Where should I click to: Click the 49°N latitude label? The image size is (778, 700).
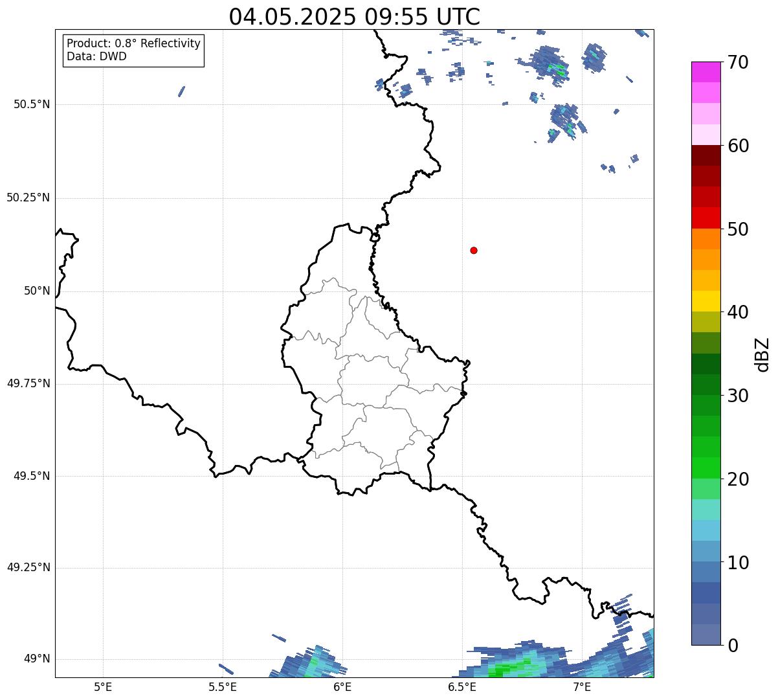point(37,659)
